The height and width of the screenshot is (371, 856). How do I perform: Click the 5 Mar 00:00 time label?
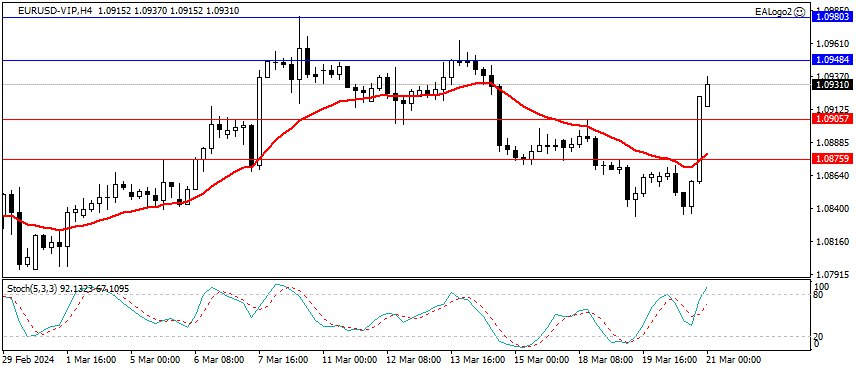click(x=155, y=361)
